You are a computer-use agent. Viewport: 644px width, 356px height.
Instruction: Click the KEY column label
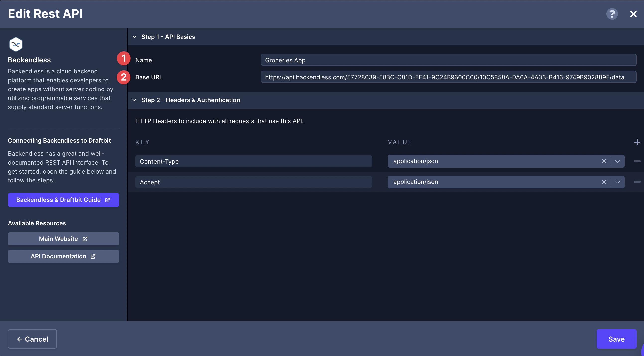pos(142,142)
